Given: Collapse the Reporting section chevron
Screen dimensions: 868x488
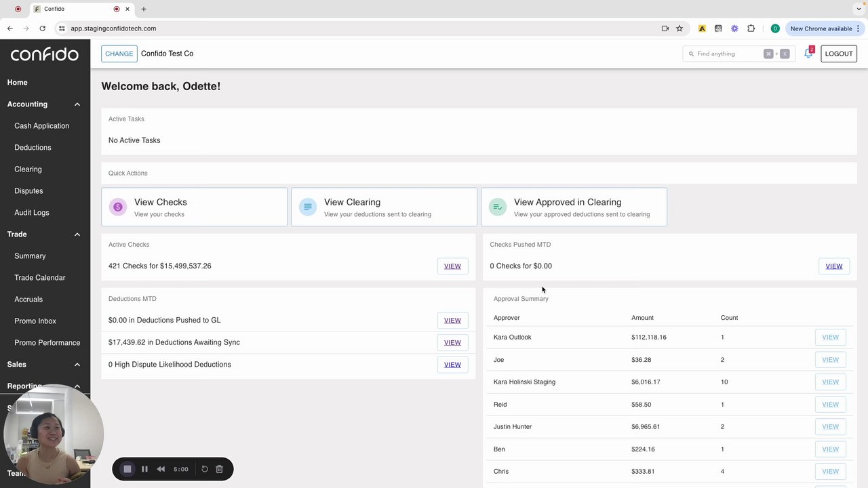Looking at the screenshot, I should (x=77, y=386).
